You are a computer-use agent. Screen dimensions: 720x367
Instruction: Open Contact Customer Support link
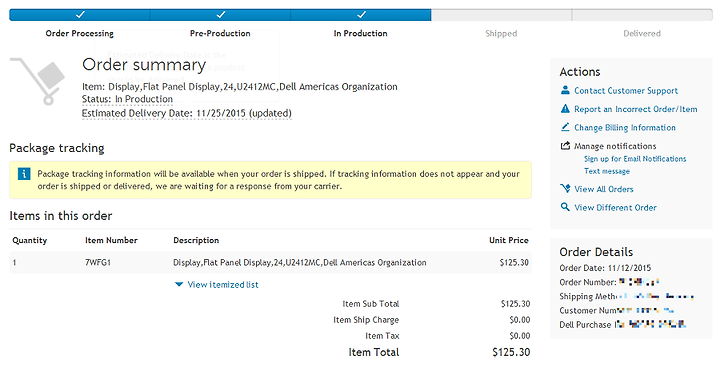(626, 90)
